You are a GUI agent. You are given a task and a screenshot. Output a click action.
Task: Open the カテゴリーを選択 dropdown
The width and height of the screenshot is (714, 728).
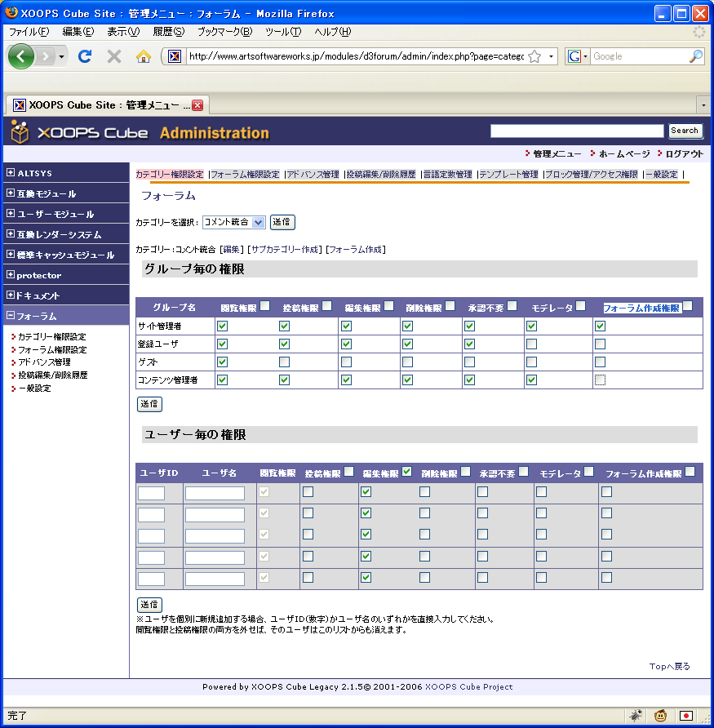[x=234, y=221]
